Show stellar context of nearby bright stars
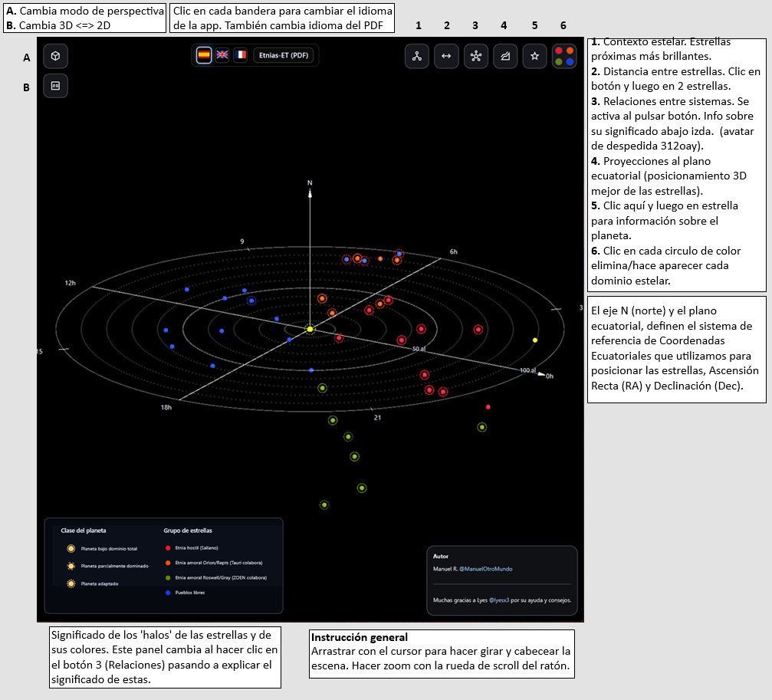The image size is (772, 700). (x=417, y=56)
